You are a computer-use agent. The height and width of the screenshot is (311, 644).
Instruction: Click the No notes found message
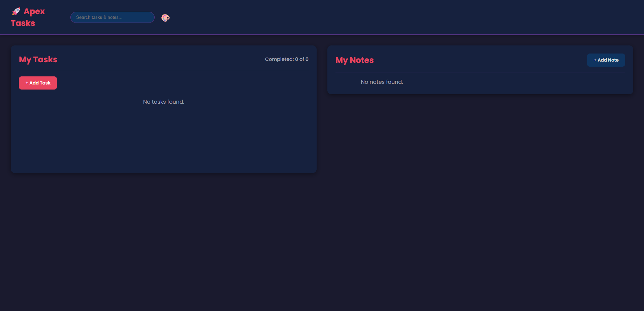pyautogui.click(x=382, y=82)
